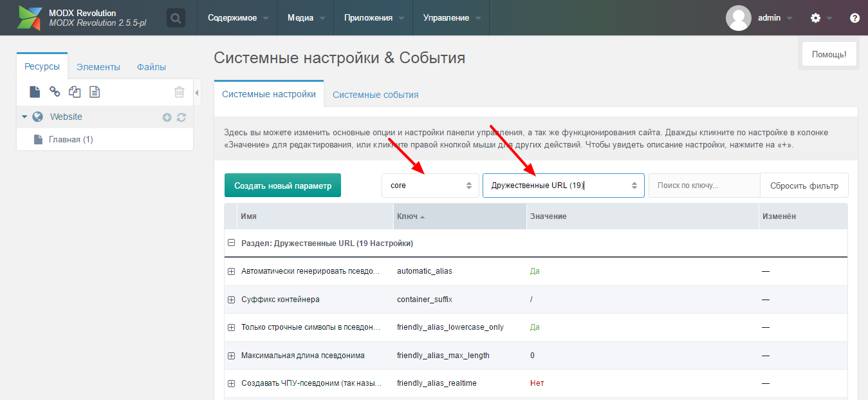The height and width of the screenshot is (400, 868).
Task: Expand description for friendly_alias_lowercase_only row
Action: click(232, 327)
